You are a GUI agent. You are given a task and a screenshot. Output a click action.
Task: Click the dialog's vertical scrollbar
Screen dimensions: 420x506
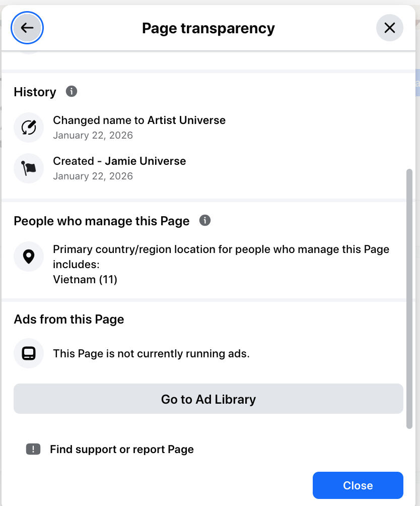[409, 297]
